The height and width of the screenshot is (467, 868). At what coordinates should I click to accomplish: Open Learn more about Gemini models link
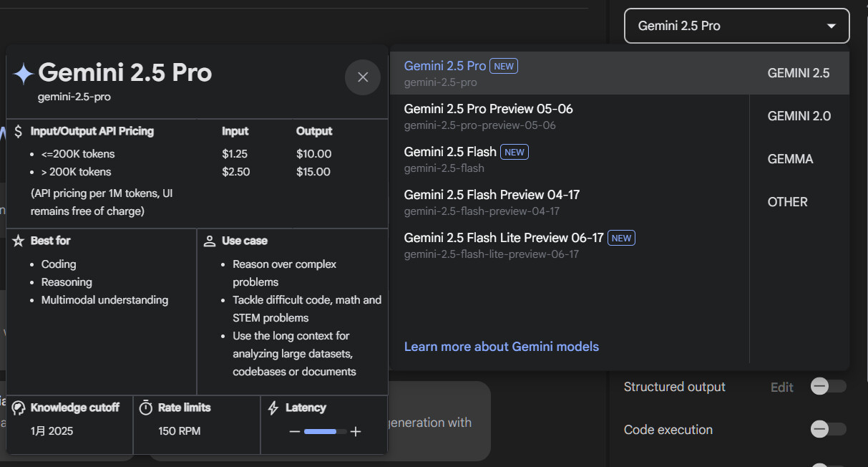coord(502,347)
